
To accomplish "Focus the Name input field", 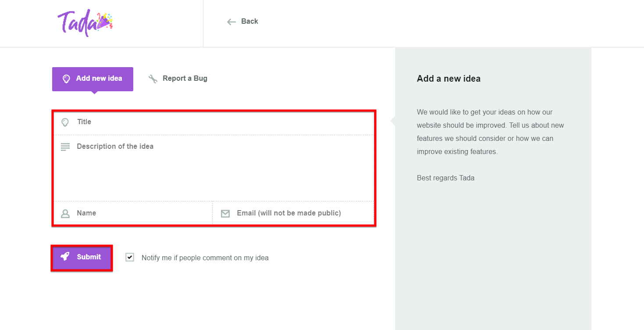I will pos(133,213).
